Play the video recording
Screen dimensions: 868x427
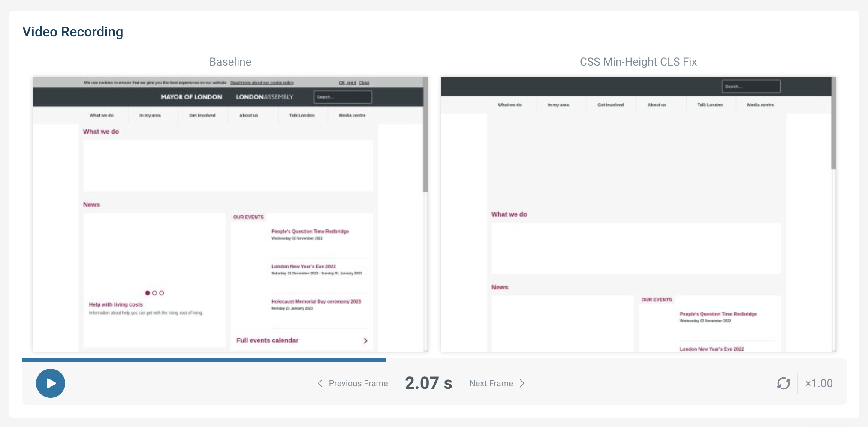pyautogui.click(x=51, y=383)
